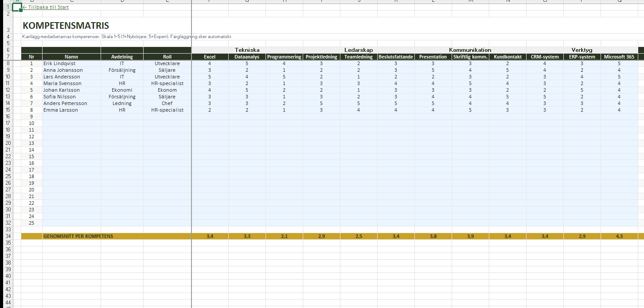Click Lars Andersson's Excel score cell
The height and width of the screenshot is (308, 644).
point(210,77)
